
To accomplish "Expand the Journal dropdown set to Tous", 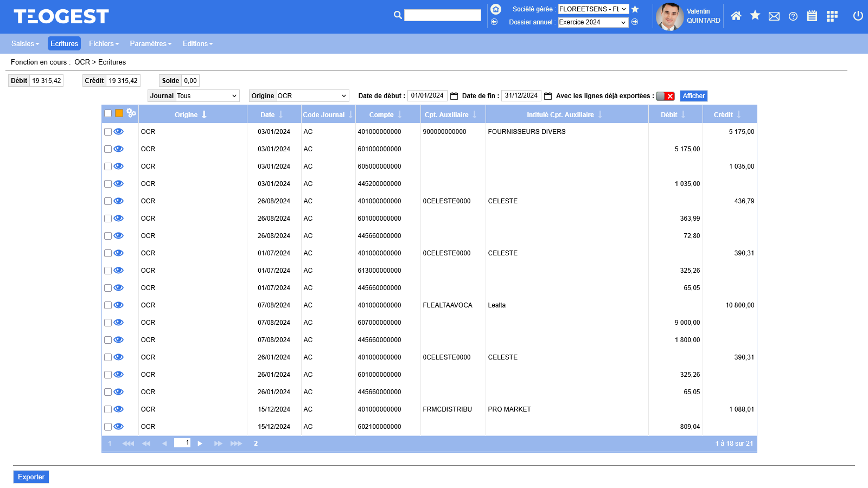I will click(207, 96).
